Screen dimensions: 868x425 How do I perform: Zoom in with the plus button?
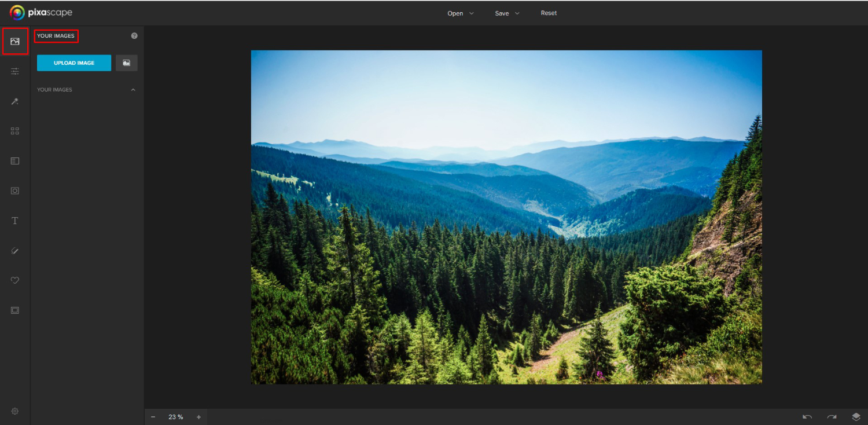(x=198, y=417)
